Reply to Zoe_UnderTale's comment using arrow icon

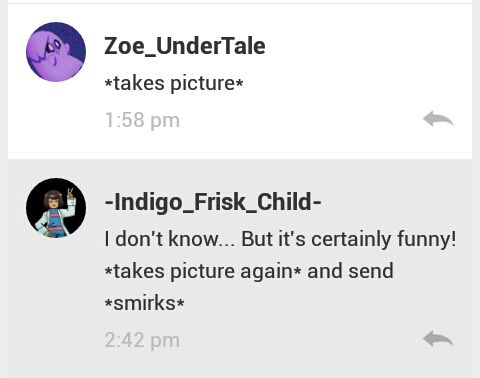pos(438,119)
